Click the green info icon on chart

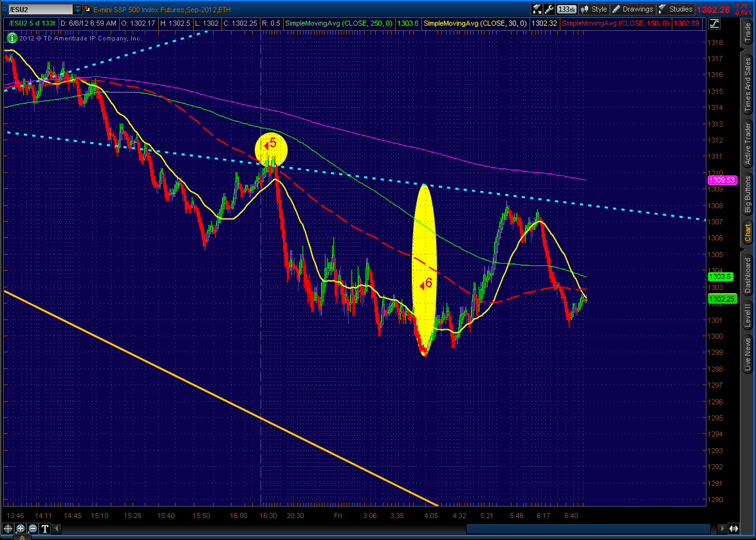click(12, 38)
